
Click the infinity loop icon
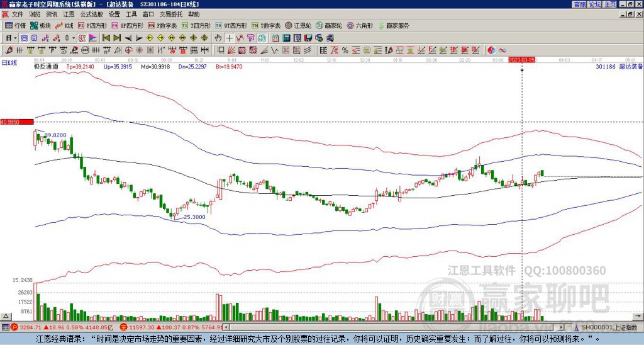pyautogui.click(x=502, y=50)
